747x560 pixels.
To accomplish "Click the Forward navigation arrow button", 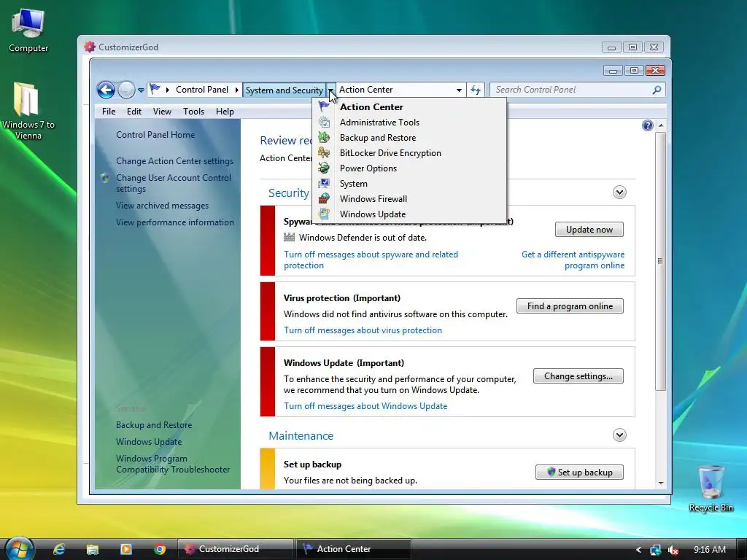I will pyautogui.click(x=126, y=90).
